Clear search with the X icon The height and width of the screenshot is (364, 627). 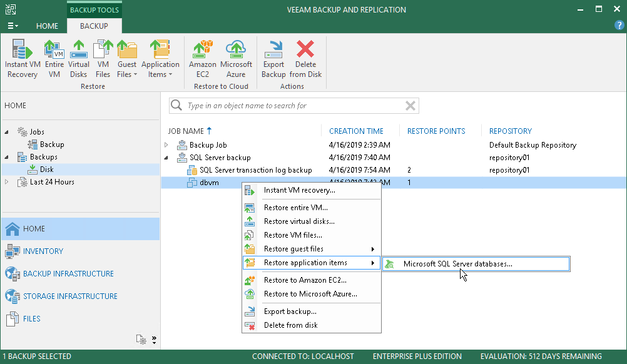410,106
